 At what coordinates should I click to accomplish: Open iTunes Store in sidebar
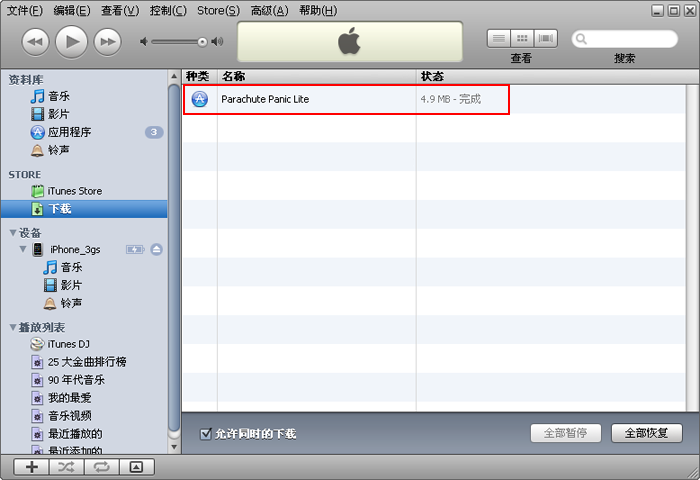click(74, 191)
